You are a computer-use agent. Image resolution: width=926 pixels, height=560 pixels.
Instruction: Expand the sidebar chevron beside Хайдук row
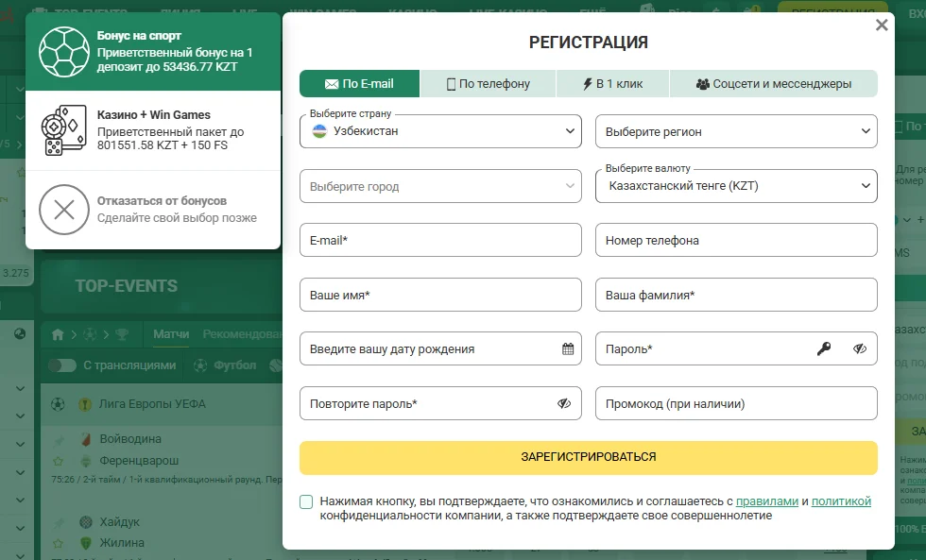20,528
